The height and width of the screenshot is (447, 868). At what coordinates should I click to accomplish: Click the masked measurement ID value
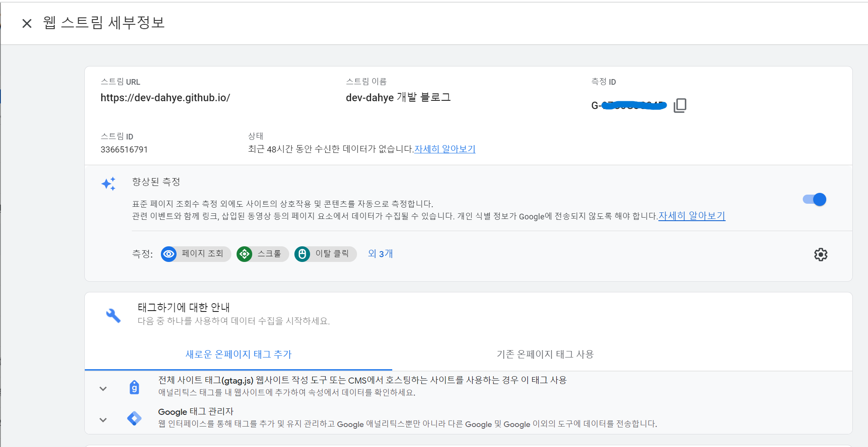pyautogui.click(x=629, y=106)
